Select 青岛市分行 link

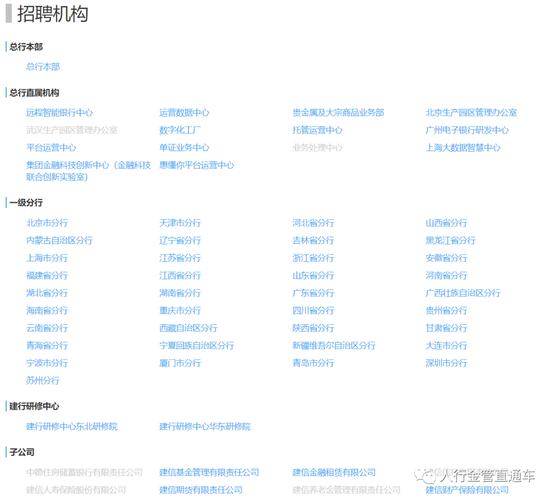tap(313, 363)
